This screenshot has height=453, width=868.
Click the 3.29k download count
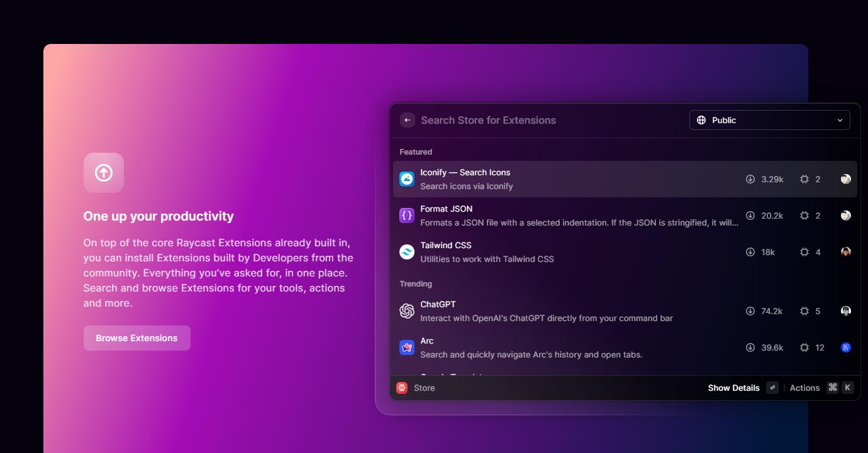click(x=772, y=179)
